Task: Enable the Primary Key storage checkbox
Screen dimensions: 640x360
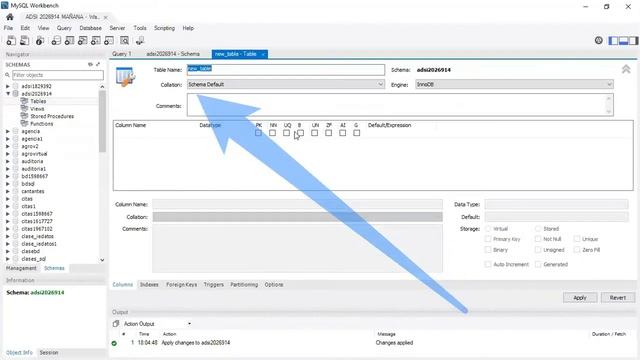Action: (488, 239)
